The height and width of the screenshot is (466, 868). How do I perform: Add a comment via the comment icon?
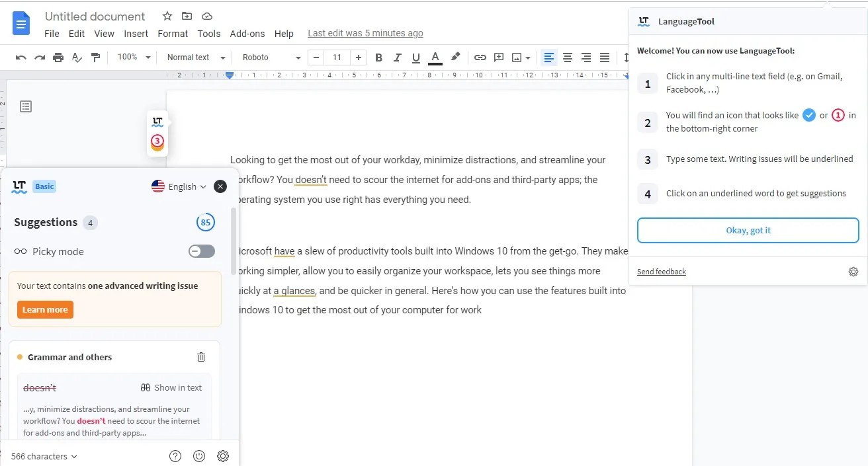499,58
